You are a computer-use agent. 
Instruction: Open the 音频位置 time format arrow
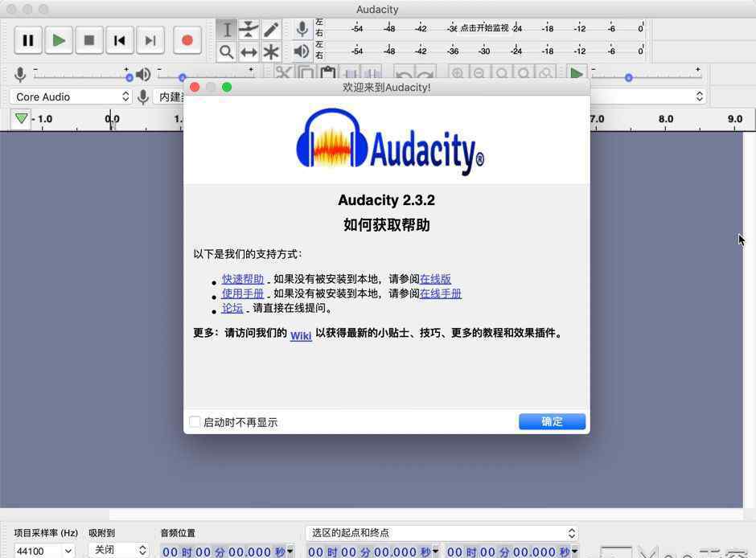point(290,551)
